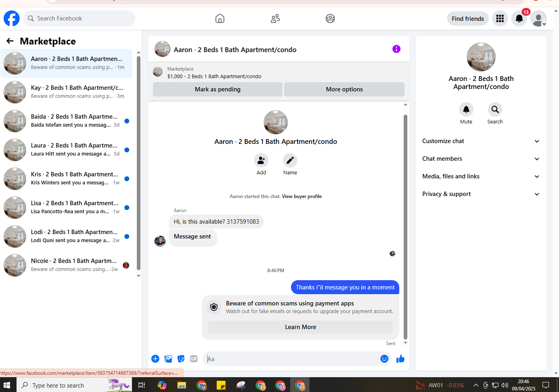
Task: Open notifications bell with 13 badge
Action: [x=519, y=18]
